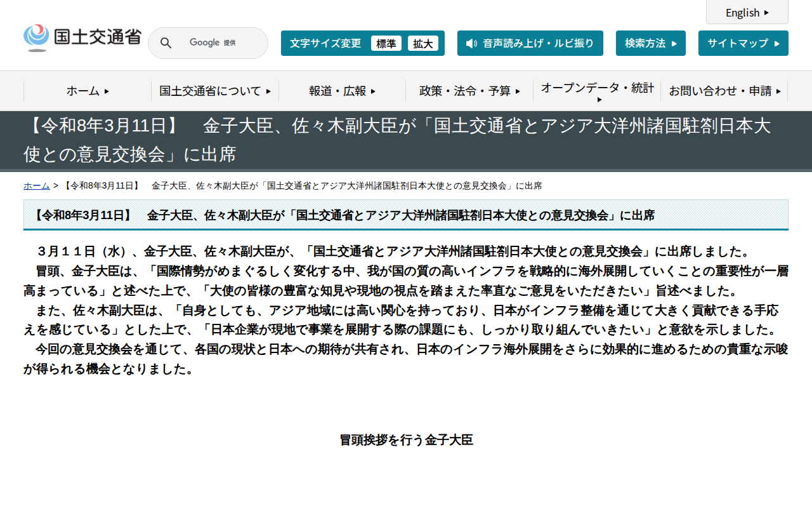
Task: Open the サイトマップ page
Action: tap(743, 43)
